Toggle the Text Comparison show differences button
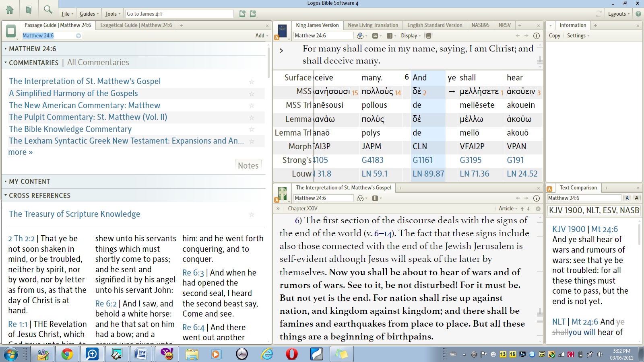Image resolution: width=644 pixels, height=362 pixels. (x=636, y=198)
